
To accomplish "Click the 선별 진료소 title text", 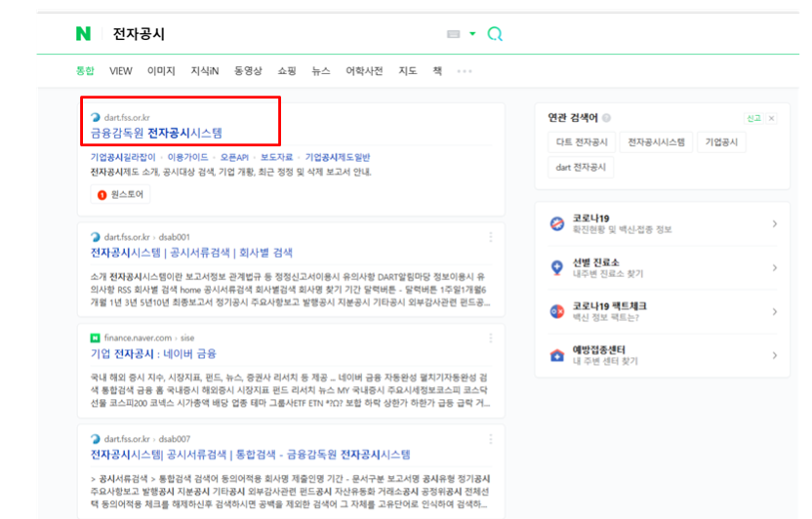I will coord(595,262).
